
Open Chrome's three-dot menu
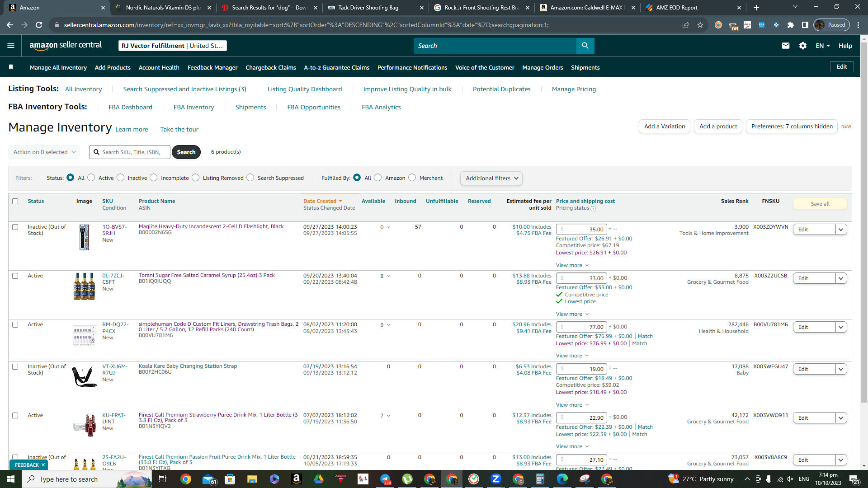pyautogui.click(x=859, y=25)
